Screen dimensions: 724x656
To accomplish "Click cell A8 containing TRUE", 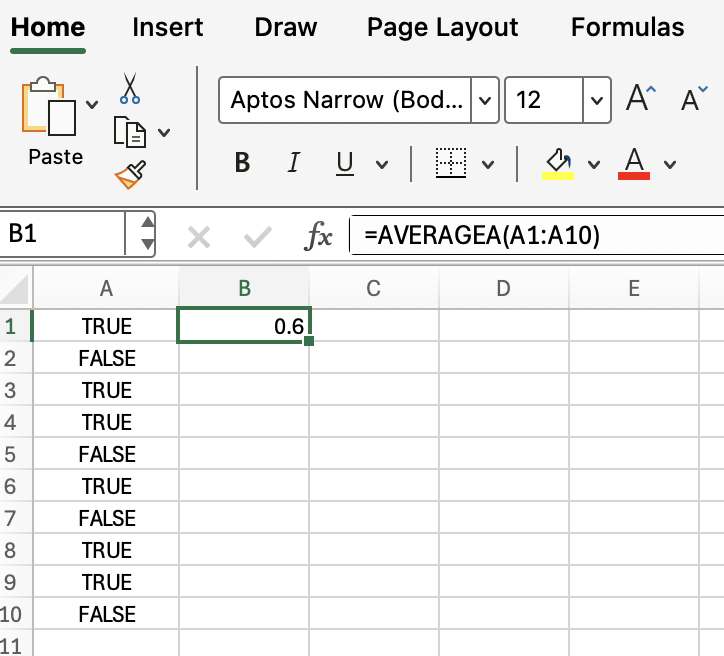I will (106, 550).
